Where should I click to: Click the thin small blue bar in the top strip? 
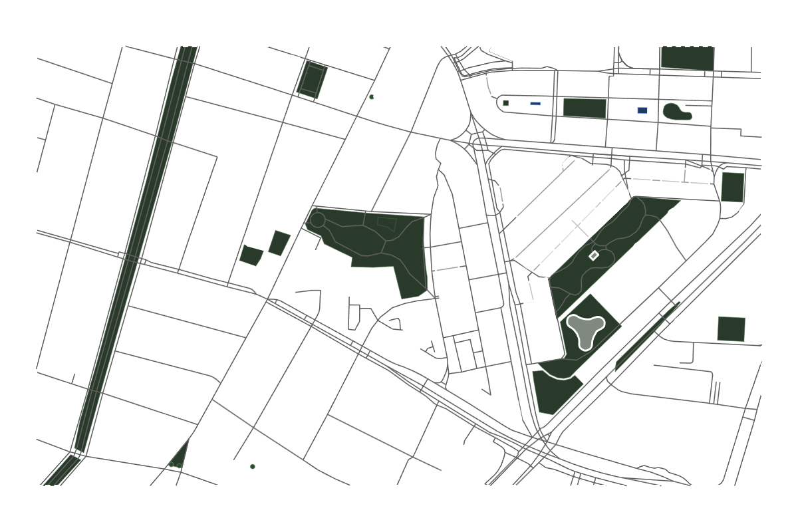(535, 104)
